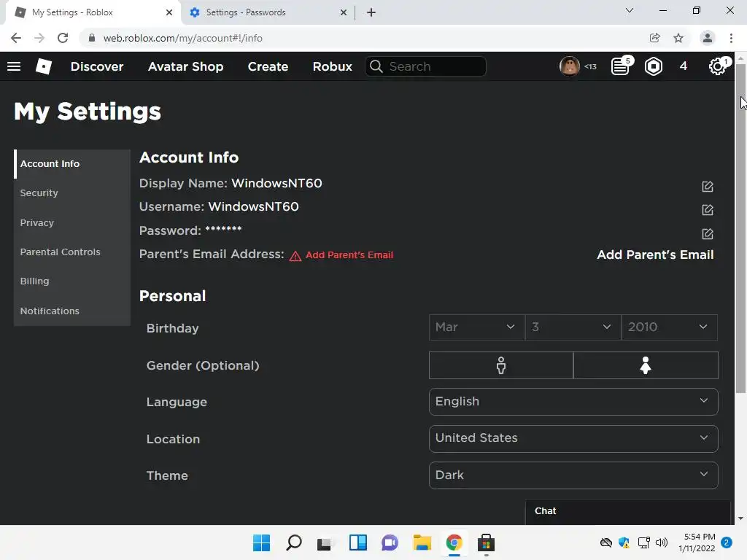Click the page vertical scrollbar thumb

point(740,228)
